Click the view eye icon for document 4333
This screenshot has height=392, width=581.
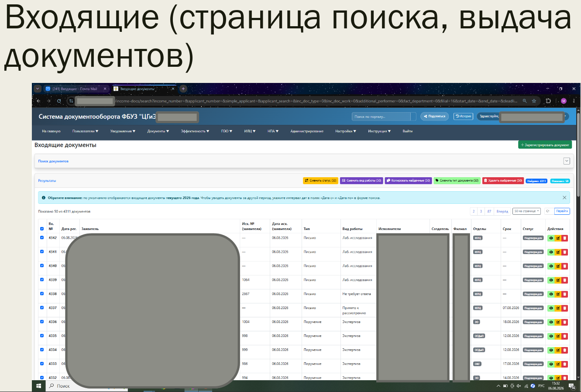click(551, 364)
